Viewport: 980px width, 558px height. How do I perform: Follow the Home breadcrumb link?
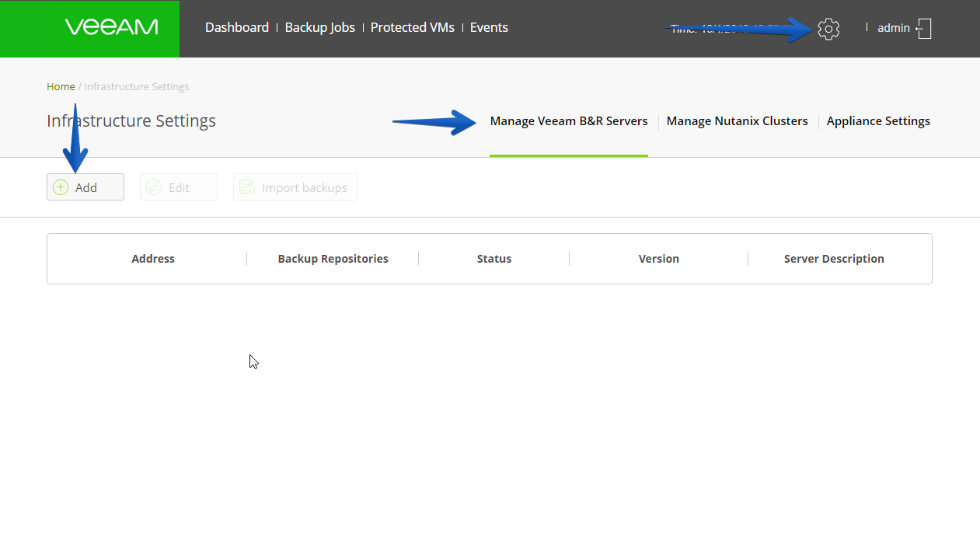[61, 86]
